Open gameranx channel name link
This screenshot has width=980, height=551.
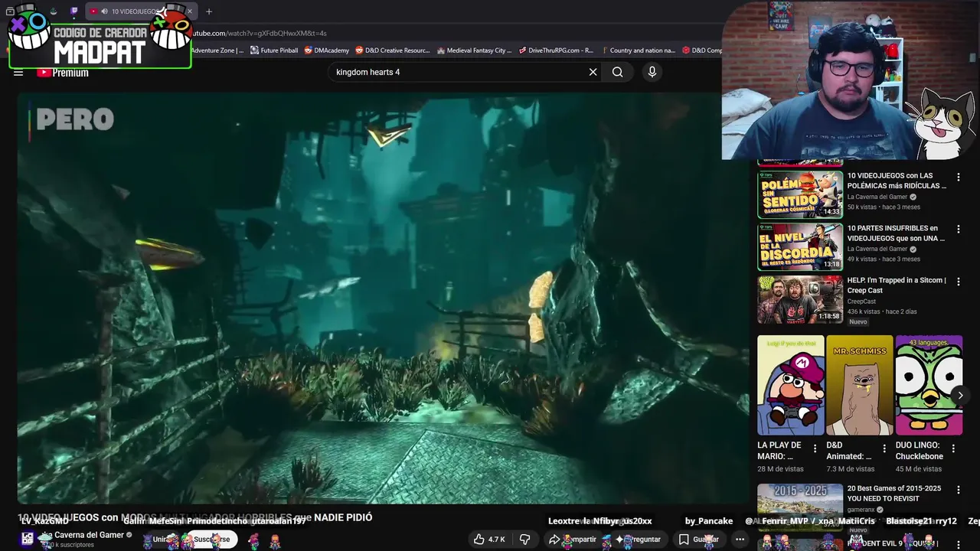tap(862, 510)
